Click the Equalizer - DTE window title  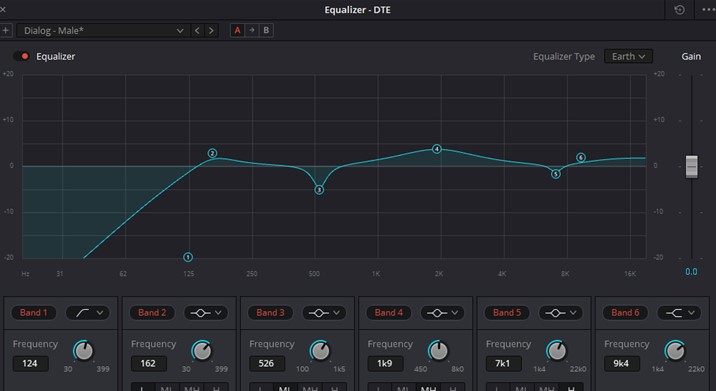[358, 10]
